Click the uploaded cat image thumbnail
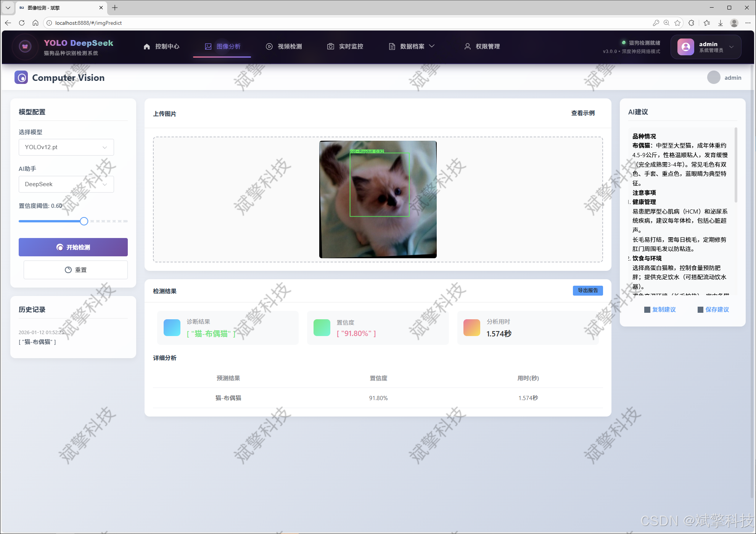This screenshot has height=534, width=756. click(378, 199)
